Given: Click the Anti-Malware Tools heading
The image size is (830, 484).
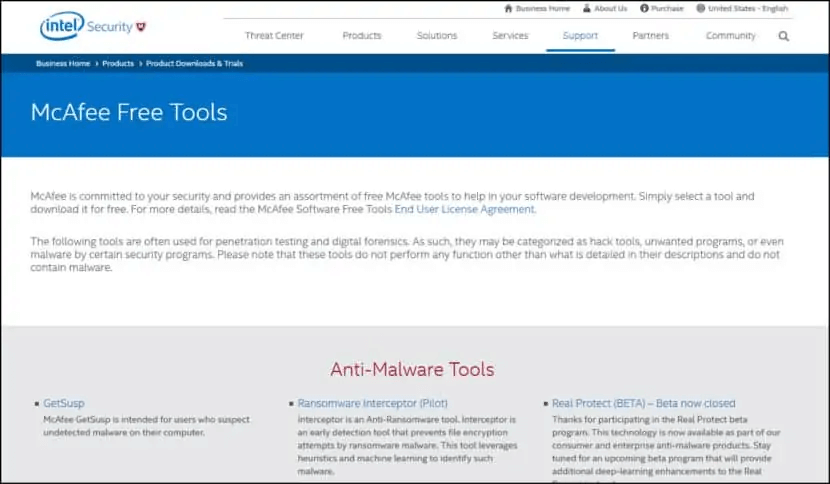Looking at the screenshot, I should click(412, 369).
